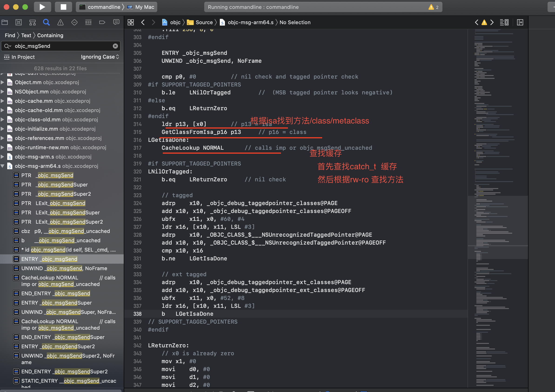
Task: Open the related items grid icon
Action: coord(130,23)
